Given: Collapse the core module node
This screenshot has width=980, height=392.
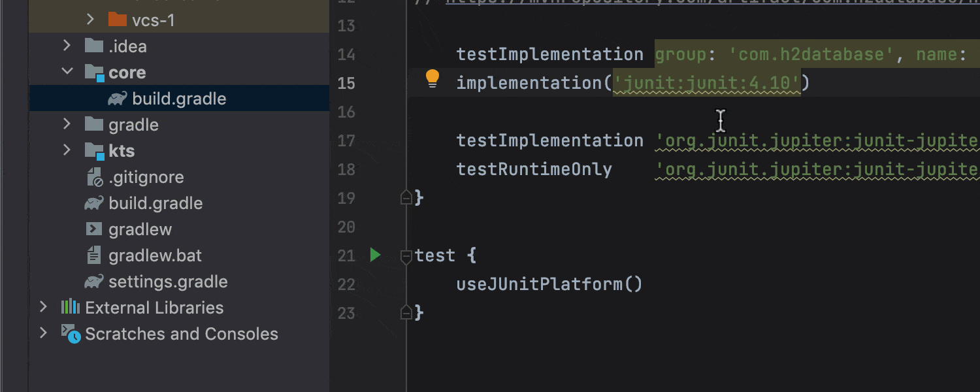Looking at the screenshot, I should pos(66,72).
